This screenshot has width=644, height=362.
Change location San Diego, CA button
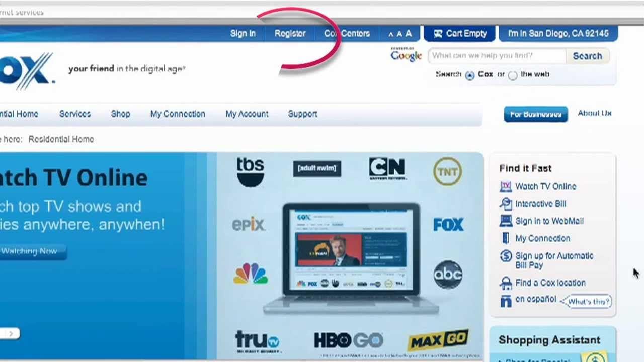(x=558, y=33)
